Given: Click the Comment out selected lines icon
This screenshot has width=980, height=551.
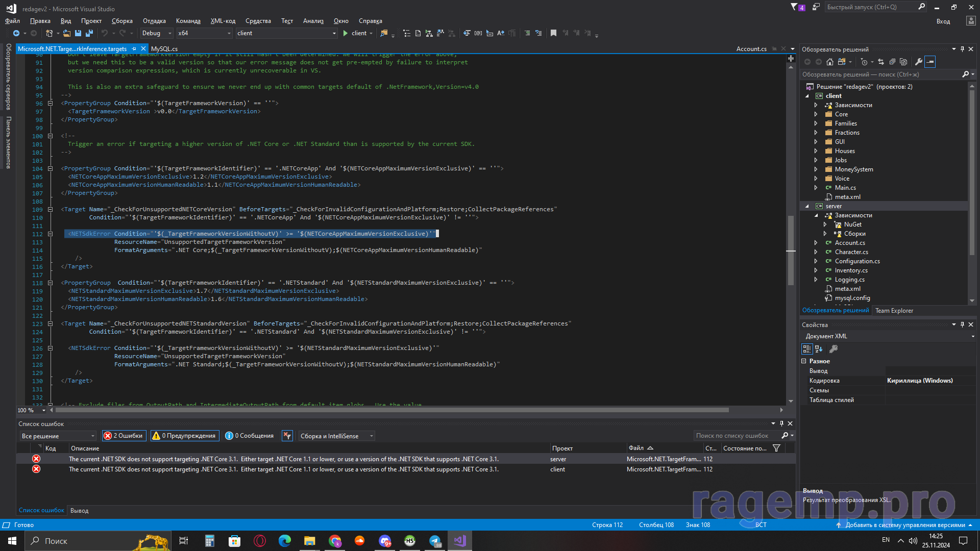Looking at the screenshot, I should pos(527,33).
